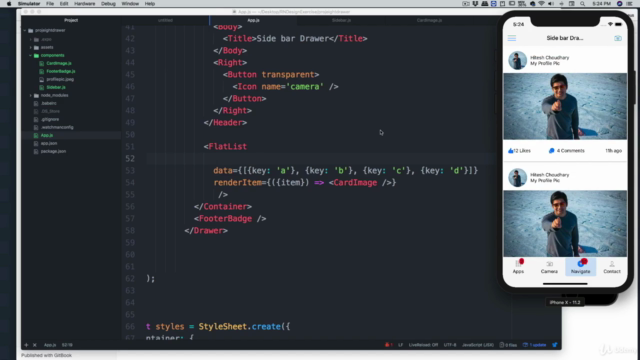Image resolution: width=640 pixels, height=360 pixels.
Task: Tap the first card's profile avatar thumbnail
Action: [517, 60]
